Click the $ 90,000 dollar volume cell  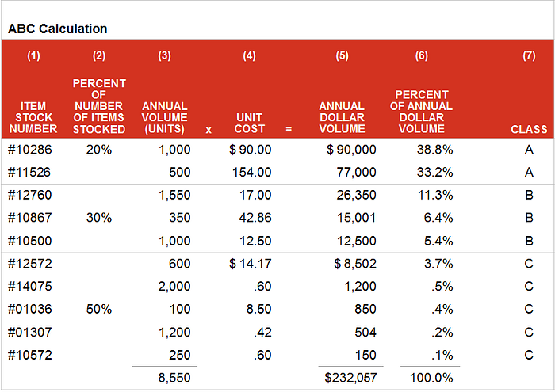[351, 150]
